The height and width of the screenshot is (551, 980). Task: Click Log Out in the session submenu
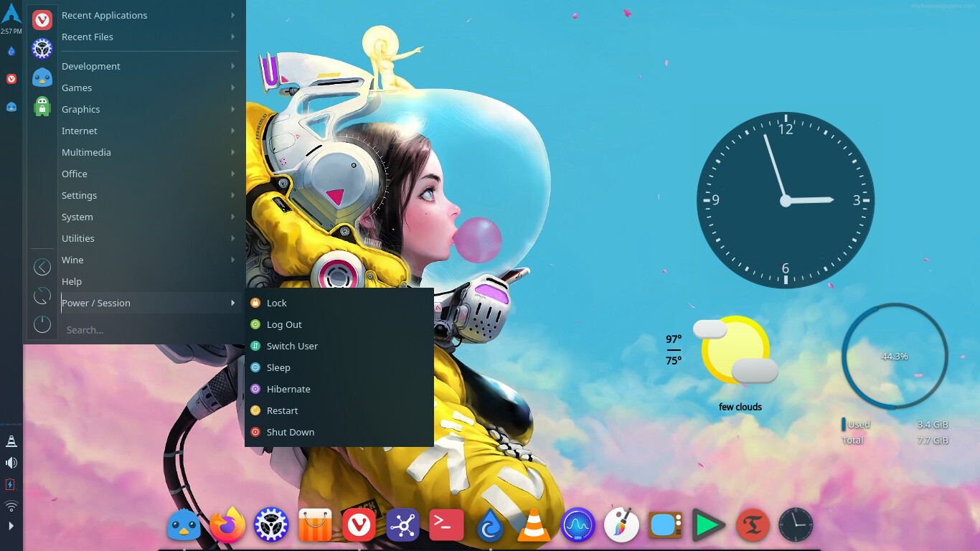[284, 324]
